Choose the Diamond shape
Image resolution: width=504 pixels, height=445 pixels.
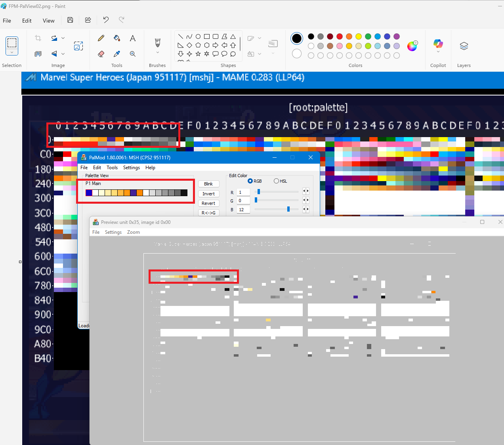point(189,45)
